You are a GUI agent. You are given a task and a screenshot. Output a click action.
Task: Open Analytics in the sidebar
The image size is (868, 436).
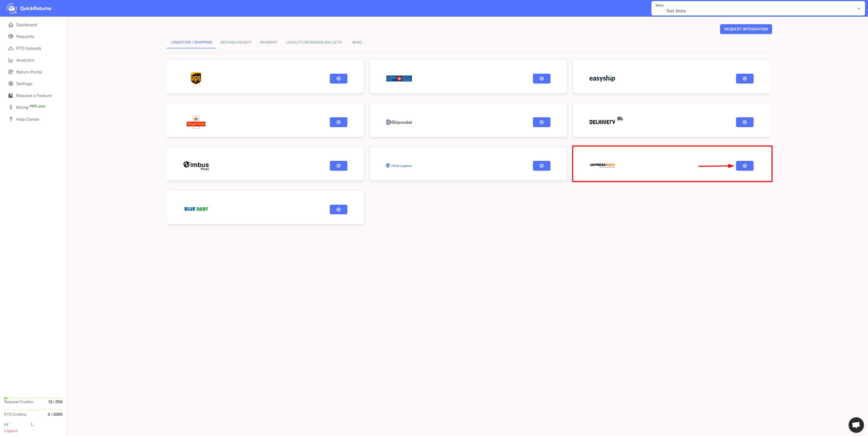25,60
